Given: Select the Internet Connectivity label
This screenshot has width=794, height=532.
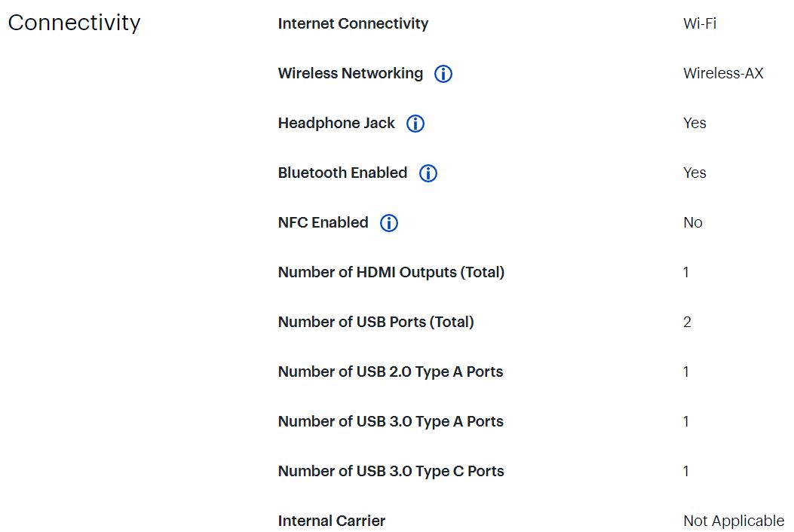Looking at the screenshot, I should [x=353, y=23].
